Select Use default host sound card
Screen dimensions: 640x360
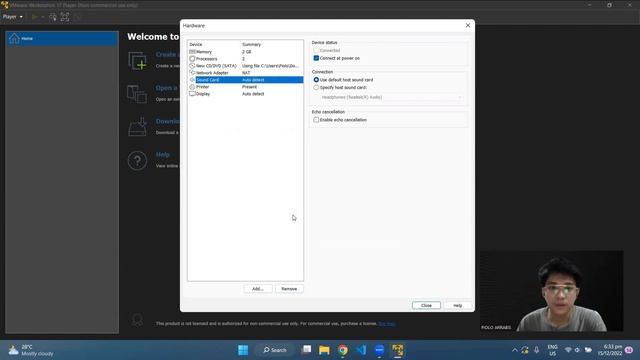coord(316,80)
